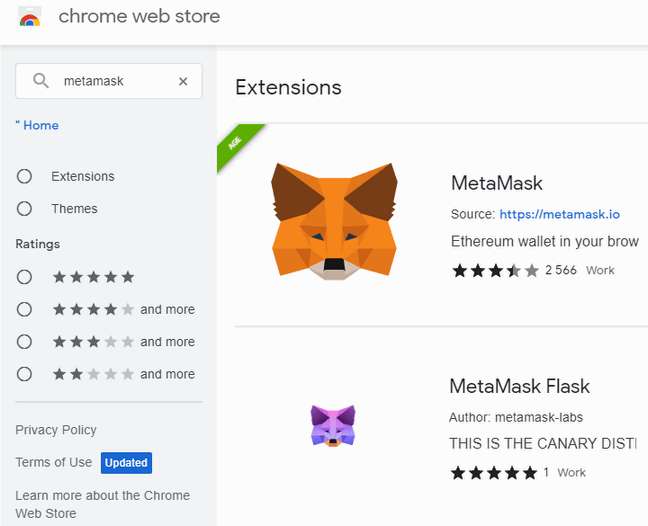Select the Themes radio button
This screenshot has height=526, width=648.
[x=25, y=209]
